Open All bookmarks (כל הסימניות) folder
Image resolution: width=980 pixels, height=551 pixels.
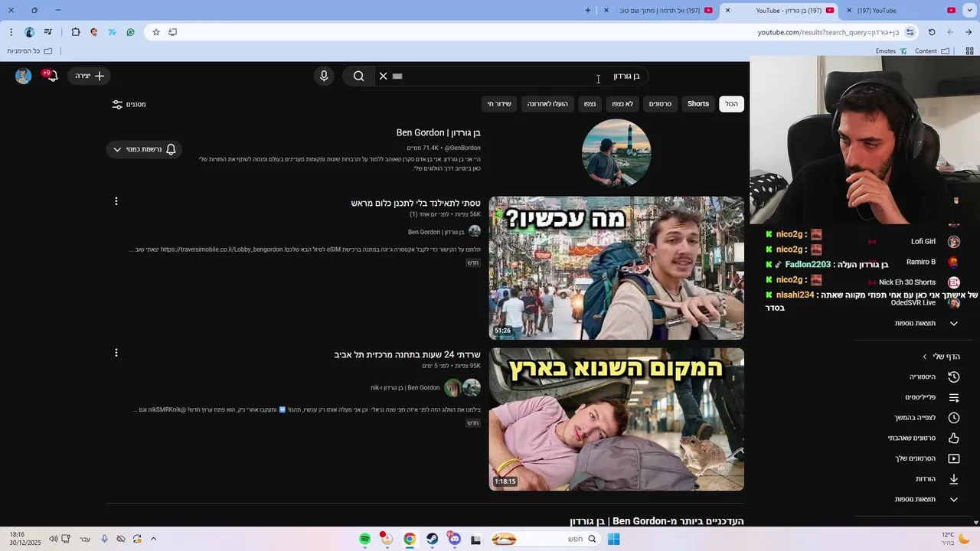pyautogui.click(x=30, y=51)
